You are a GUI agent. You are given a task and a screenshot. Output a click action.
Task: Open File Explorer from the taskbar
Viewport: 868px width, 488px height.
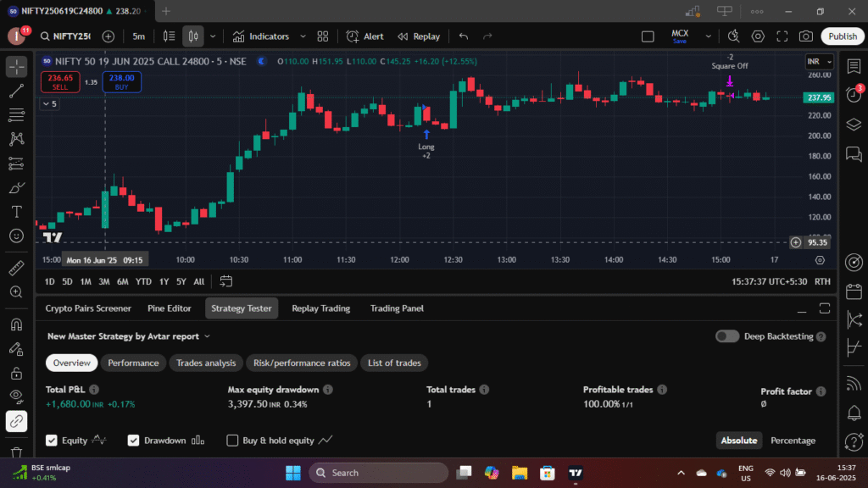pyautogui.click(x=520, y=473)
